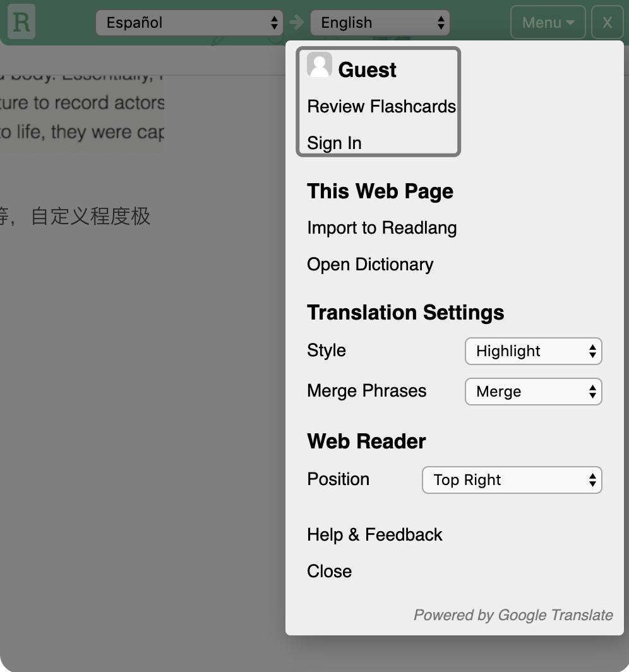Open the English target language dropdown
629x672 pixels.
380,22
